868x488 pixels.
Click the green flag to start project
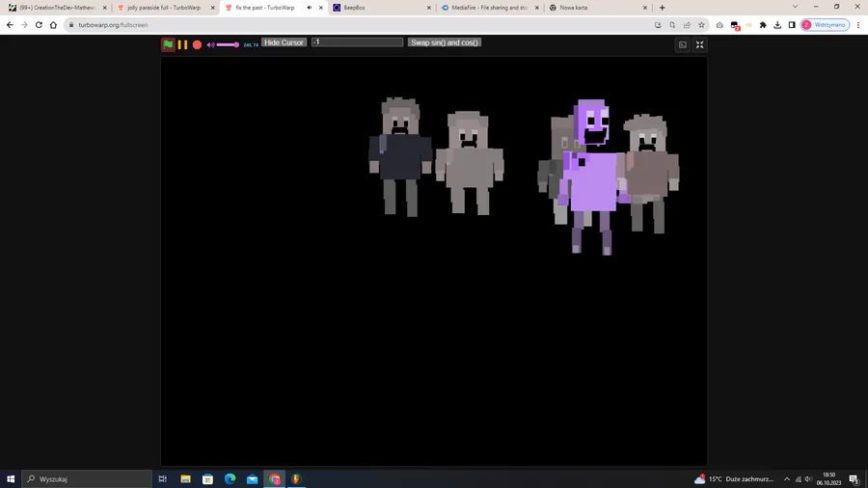(168, 44)
